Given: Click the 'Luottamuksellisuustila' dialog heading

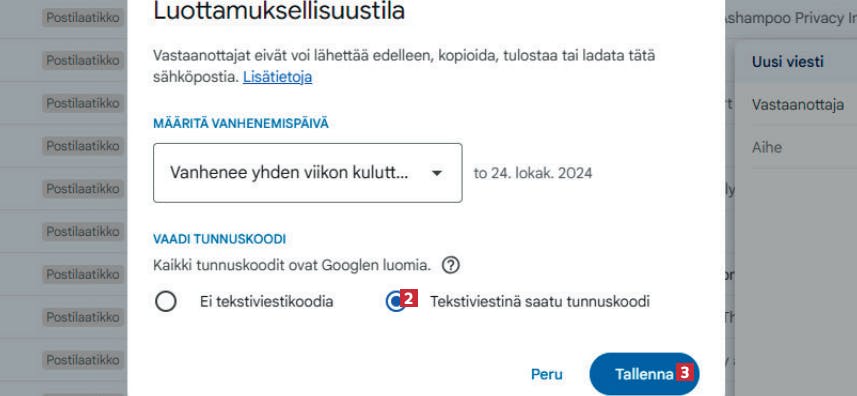Looking at the screenshot, I should 279,11.
